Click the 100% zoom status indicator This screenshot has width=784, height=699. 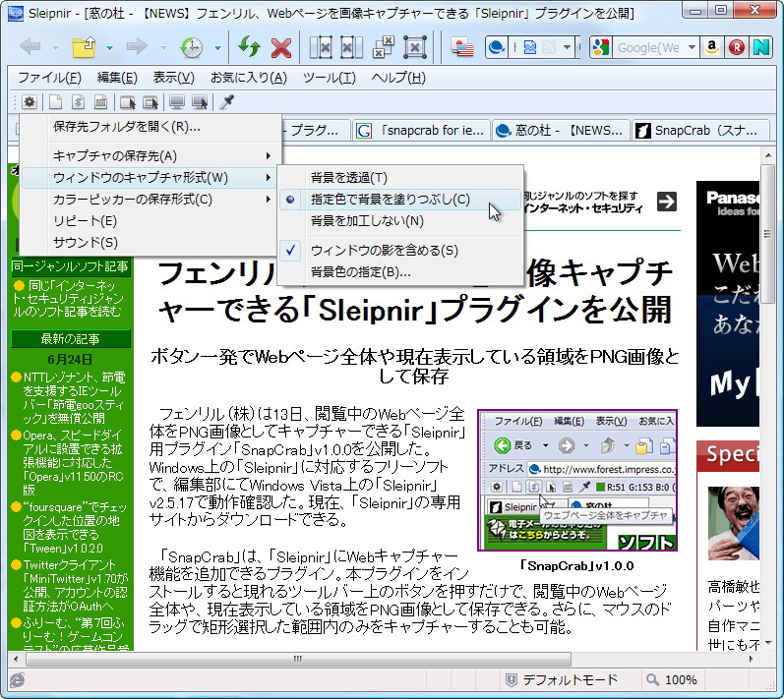[672, 679]
